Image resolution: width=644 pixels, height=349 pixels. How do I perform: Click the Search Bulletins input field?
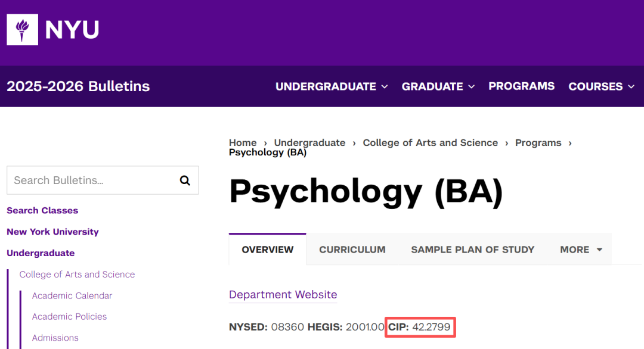92,180
